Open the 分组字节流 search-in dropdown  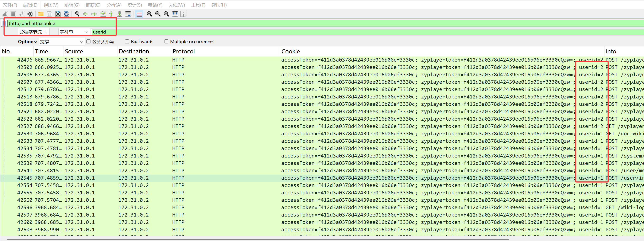click(x=34, y=32)
